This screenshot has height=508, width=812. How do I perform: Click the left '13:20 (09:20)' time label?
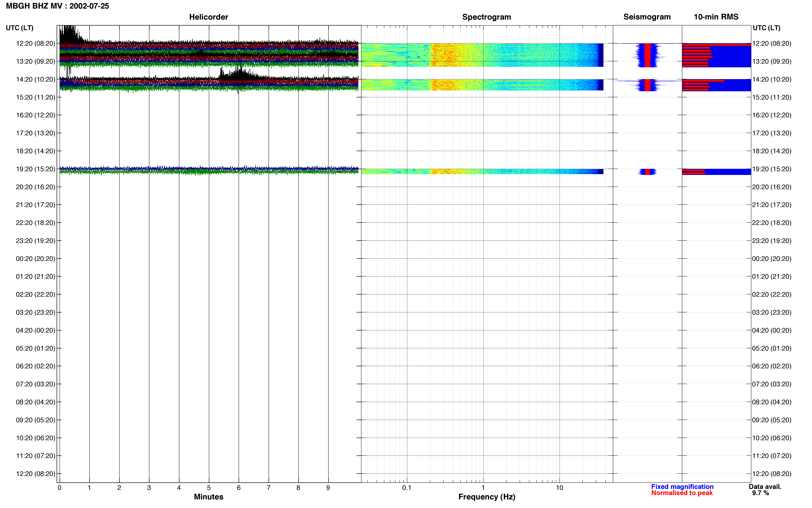tap(36, 61)
